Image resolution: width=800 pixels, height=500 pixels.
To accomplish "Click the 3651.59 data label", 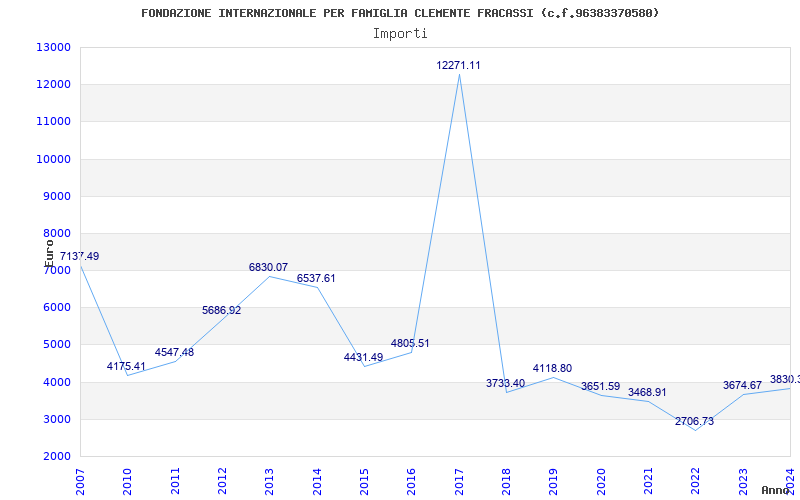I will [601, 386].
